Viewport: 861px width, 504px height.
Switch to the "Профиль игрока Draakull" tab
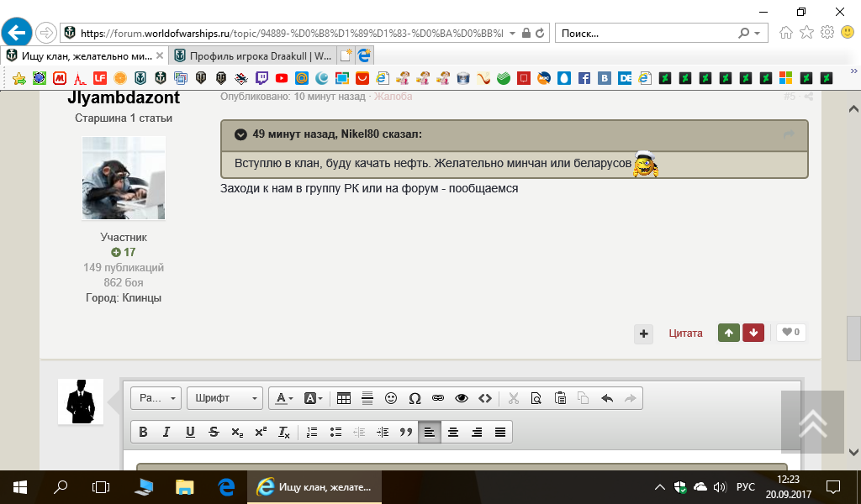[x=253, y=56]
